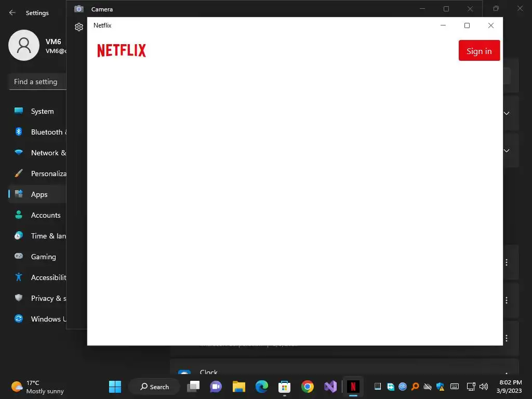Minimize the Netflix window
532x399 pixels.
click(443, 25)
